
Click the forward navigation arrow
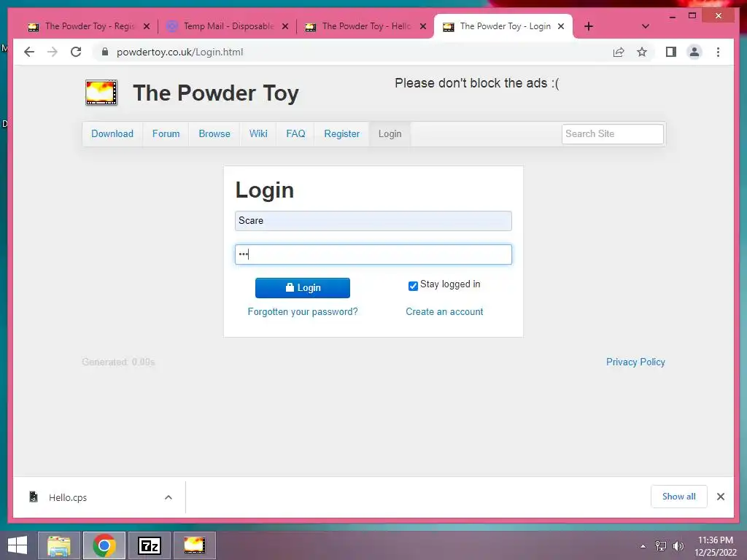point(53,52)
